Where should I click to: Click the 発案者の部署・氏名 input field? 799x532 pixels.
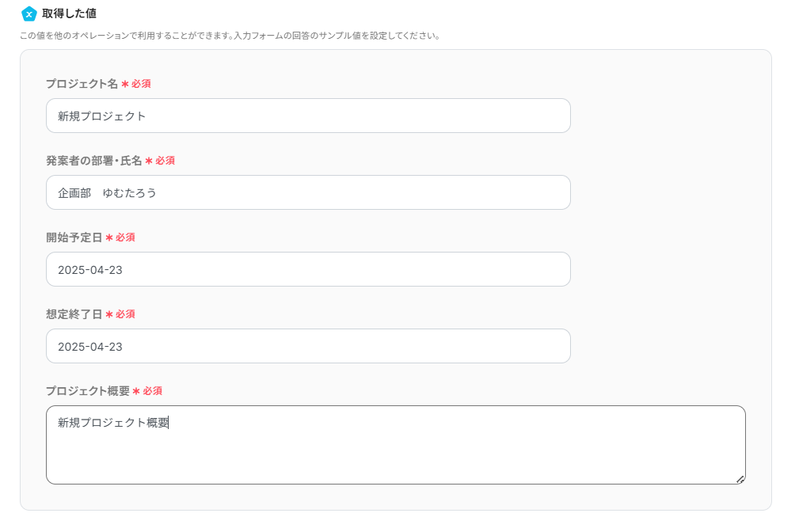[308, 192]
